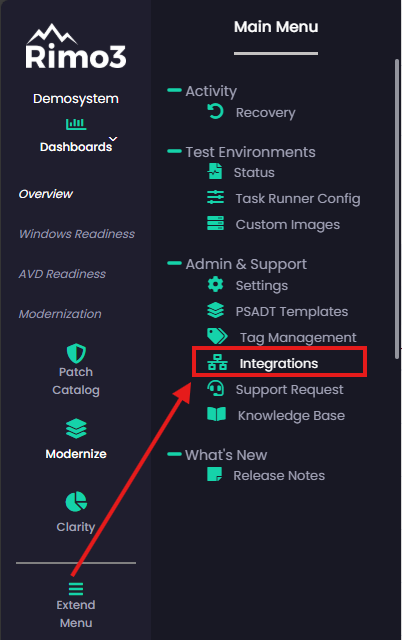Click the Settings gear icon
Screen dimensions: 402x640
(x=215, y=284)
